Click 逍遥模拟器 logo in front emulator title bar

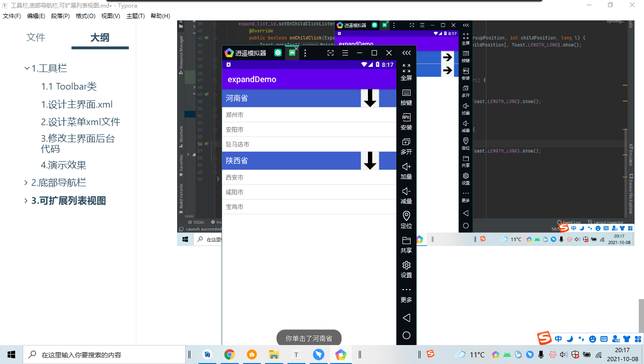pyautogui.click(x=229, y=53)
